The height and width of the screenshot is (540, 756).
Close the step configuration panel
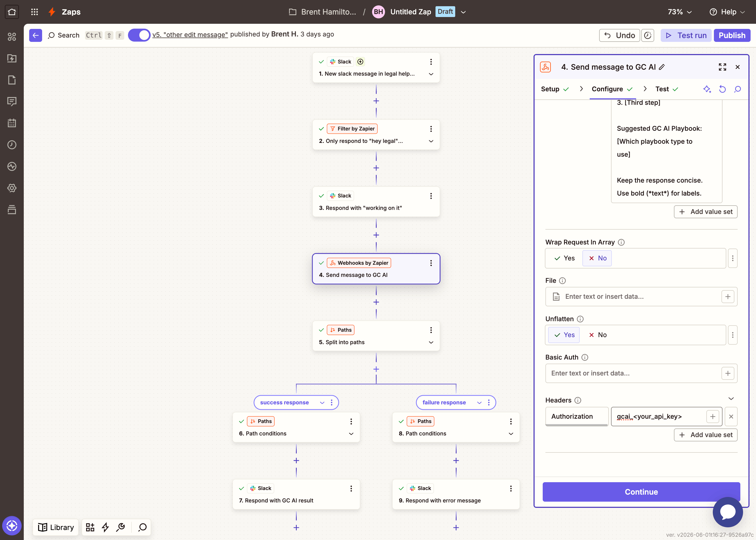tap(738, 67)
